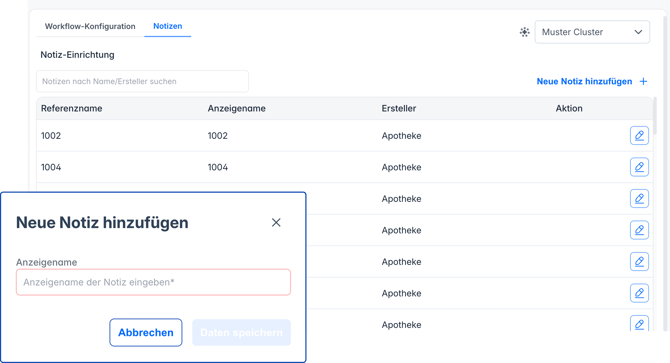670x363 pixels.
Task: Expand the Muster Cluster dropdown
Action: tap(592, 32)
